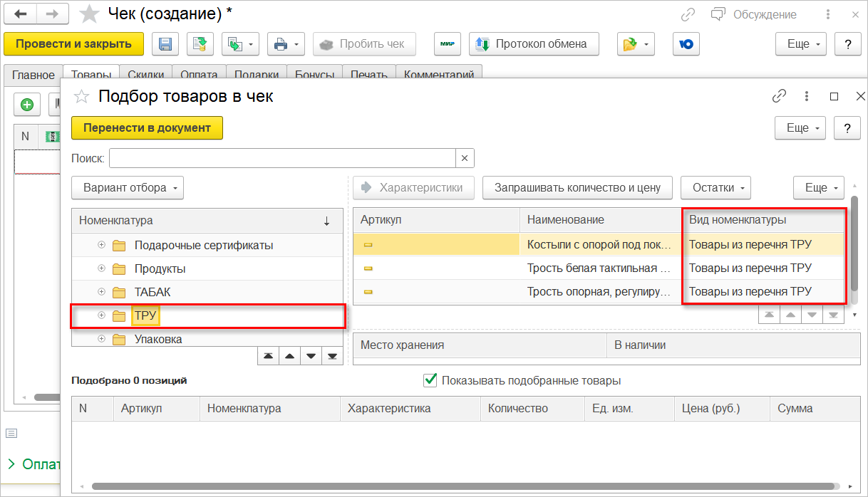Select Продукты folder name in tree

pos(160,268)
